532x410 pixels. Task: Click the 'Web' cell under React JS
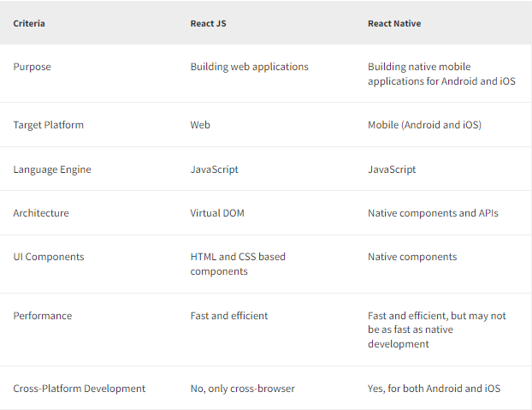click(x=200, y=125)
